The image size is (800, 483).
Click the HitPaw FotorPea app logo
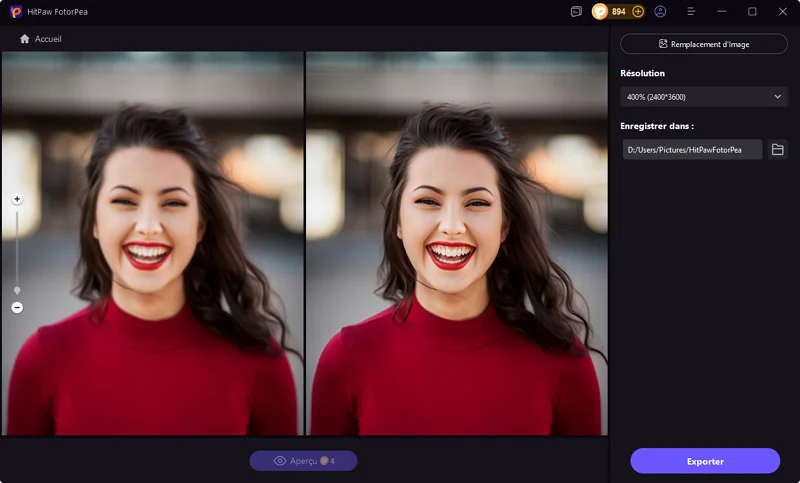(16, 12)
